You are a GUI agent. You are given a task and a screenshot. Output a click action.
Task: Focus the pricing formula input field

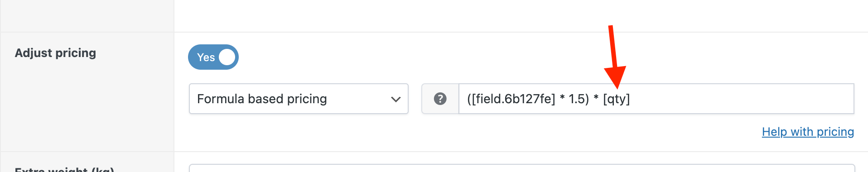pyautogui.click(x=656, y=99)
